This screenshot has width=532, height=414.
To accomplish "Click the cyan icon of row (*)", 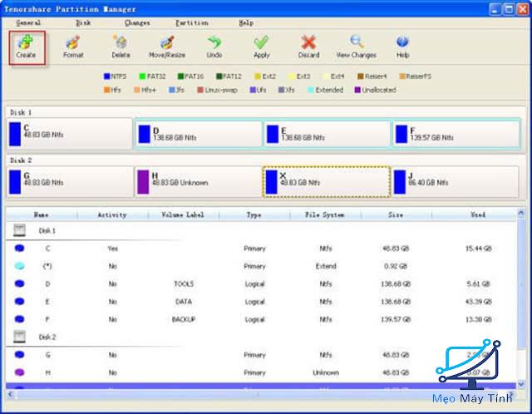I will 19,266.
